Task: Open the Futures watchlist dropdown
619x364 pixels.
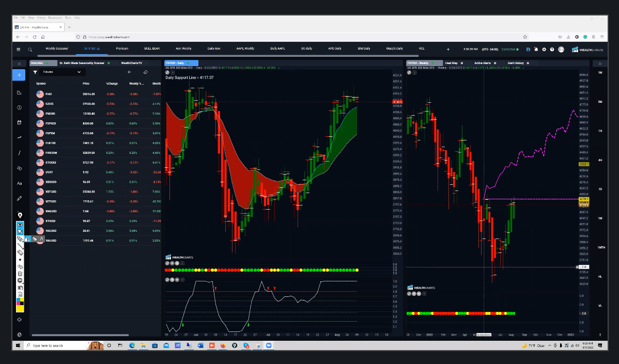Action: pos(62,72)
